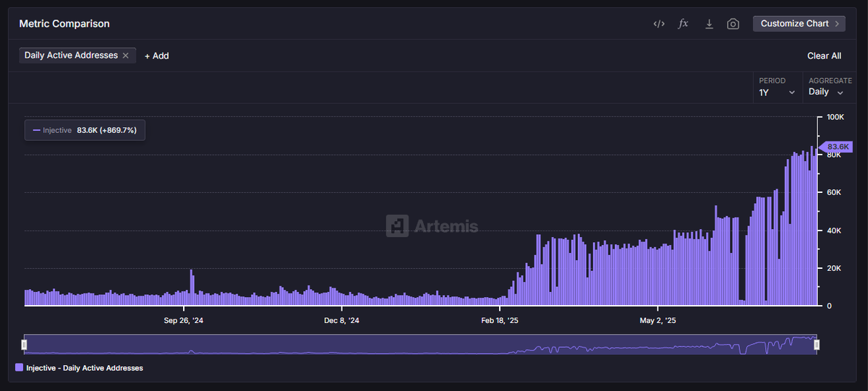Image resolution: width=868 pixels, height=391 pixels.
Task: Click the 100K y-axis label
Action: point(835,117)
